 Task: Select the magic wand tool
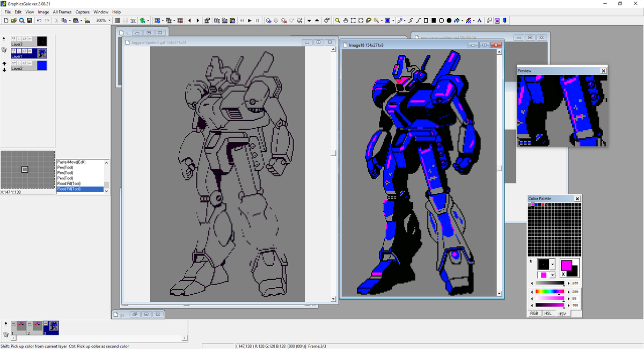[376, 20]
